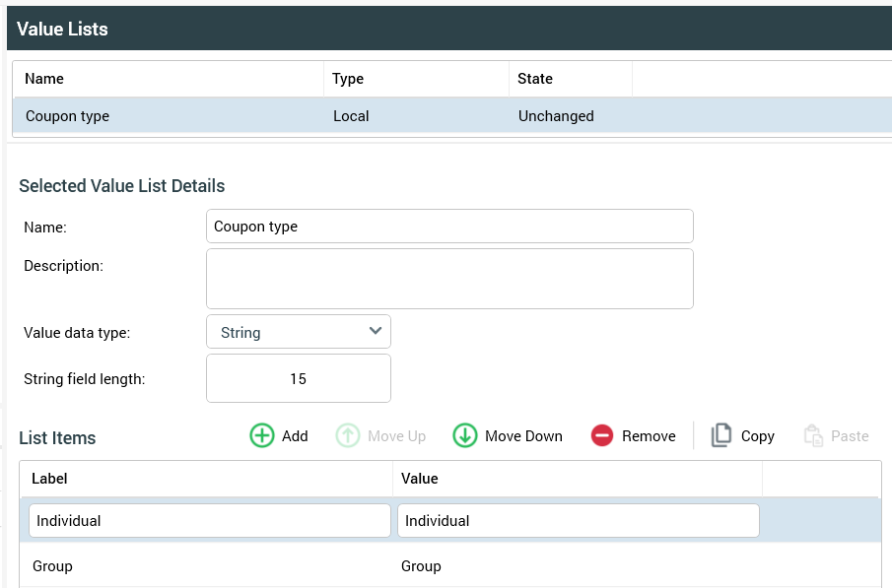Click the Move Down arrow icon

(x=465, y=435)
